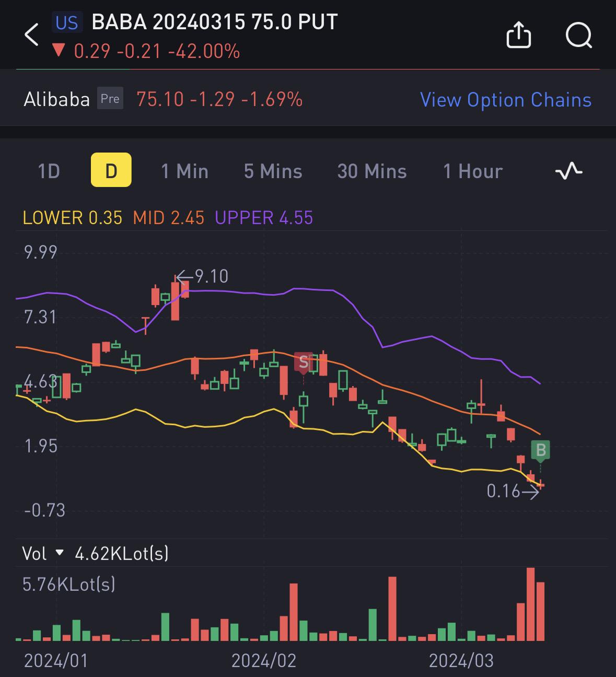The width and height of the screenshot is (616, 677).
Task: Tap the UPPER 4.55 band value
Action: (x=264, y=217)
